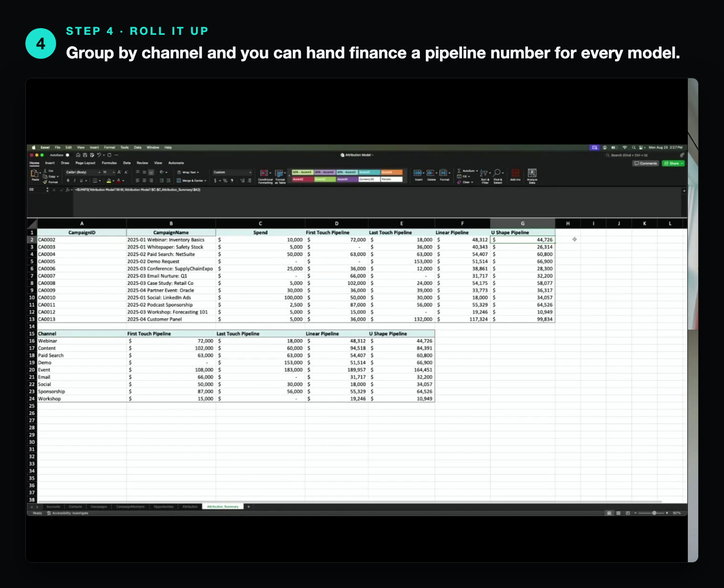Viewport: 724px width, 588px height.
Task: Click the Save icon in the title bar
Action: [x=85, y=155]
